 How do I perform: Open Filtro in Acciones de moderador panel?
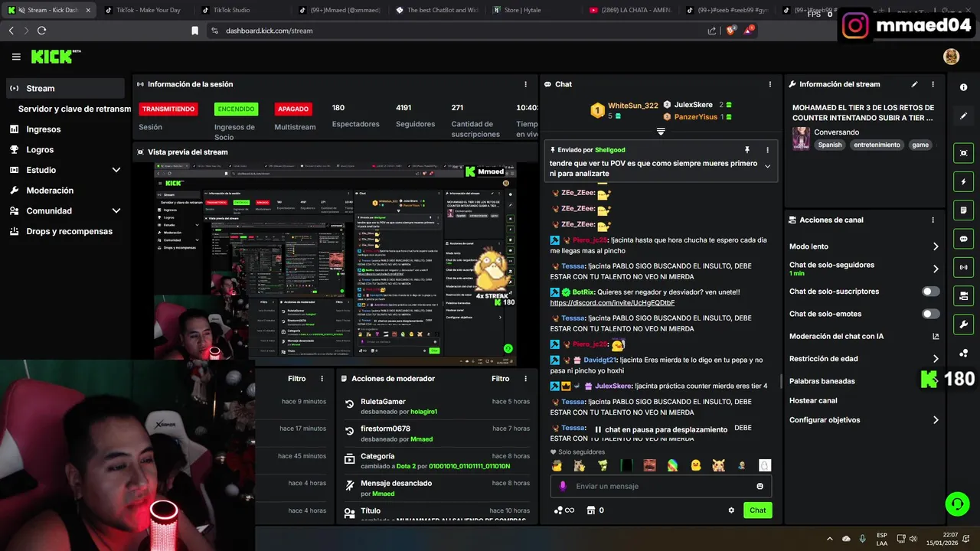point(500,379)
